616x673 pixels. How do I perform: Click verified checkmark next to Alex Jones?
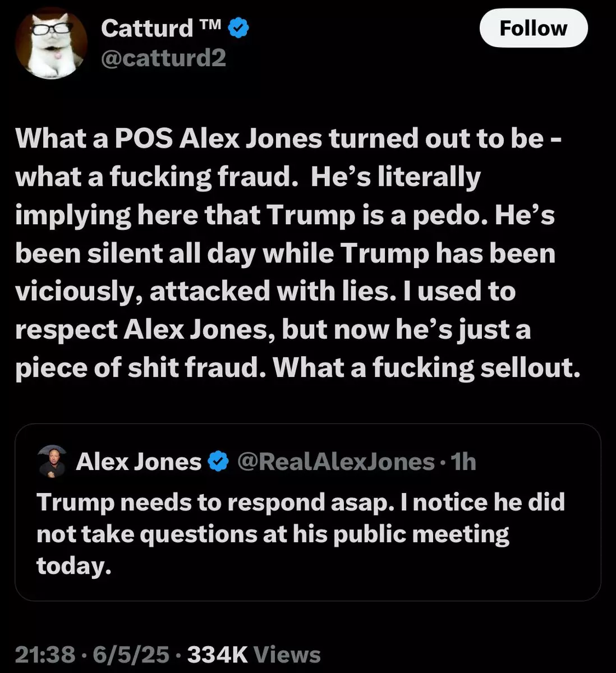(218, 462)
